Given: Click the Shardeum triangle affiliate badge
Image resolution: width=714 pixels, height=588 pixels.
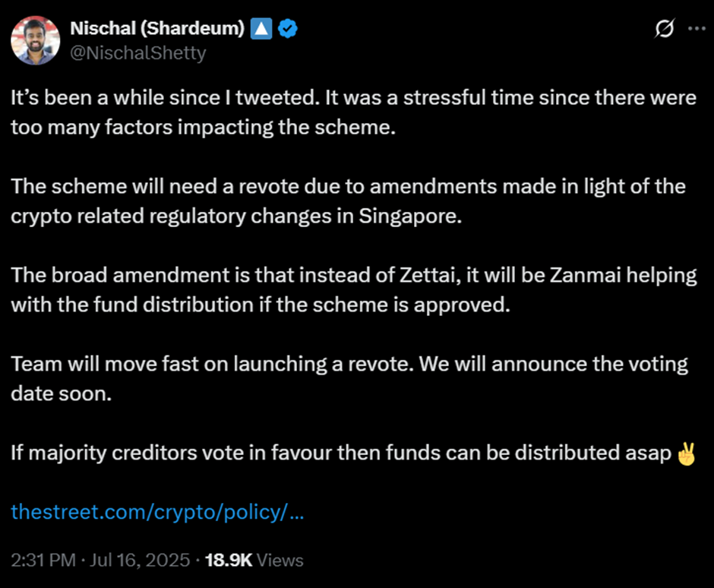Looking at the screenshot, I should (261, 29).
